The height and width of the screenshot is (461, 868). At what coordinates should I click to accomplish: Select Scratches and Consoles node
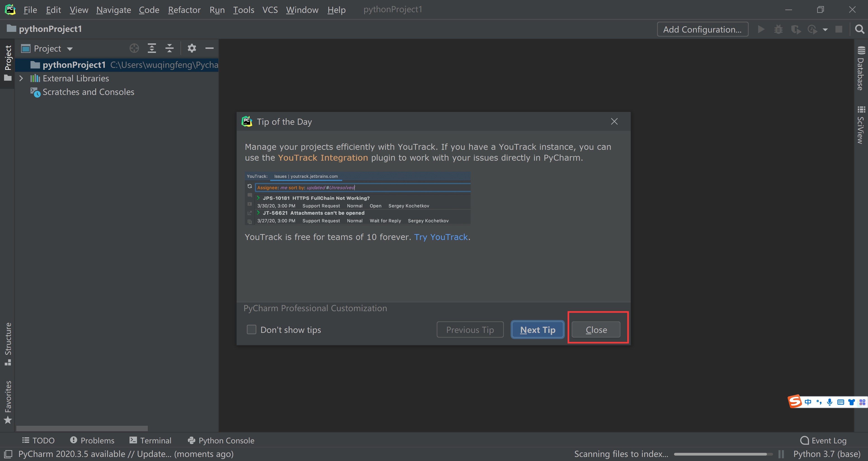pyautogui.click(x=88, y=92)
